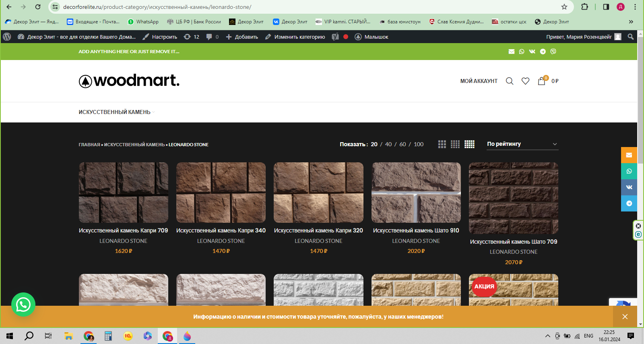The height and width of the screenshot is (344, 644).
Task: Click the Малышок admin bar item
Action: tap(372, 37)
